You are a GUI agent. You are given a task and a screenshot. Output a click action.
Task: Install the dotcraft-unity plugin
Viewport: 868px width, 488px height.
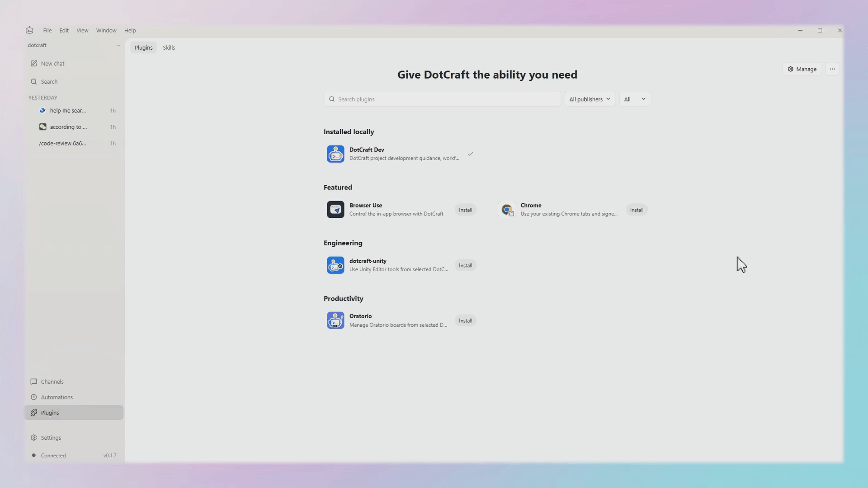pyautogui.click(x=466, y=265)
